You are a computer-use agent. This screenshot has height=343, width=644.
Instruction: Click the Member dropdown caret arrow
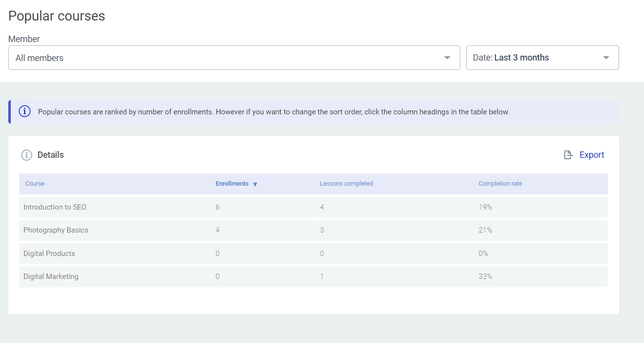click(x=447, y=58)
